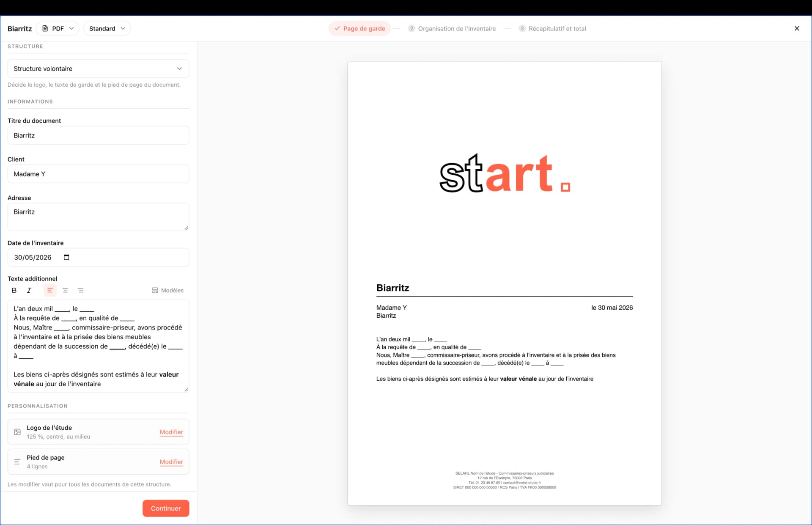Click into the Texte additionnel editor
Viewport: 812px width, 525px height.
(98, 346)
